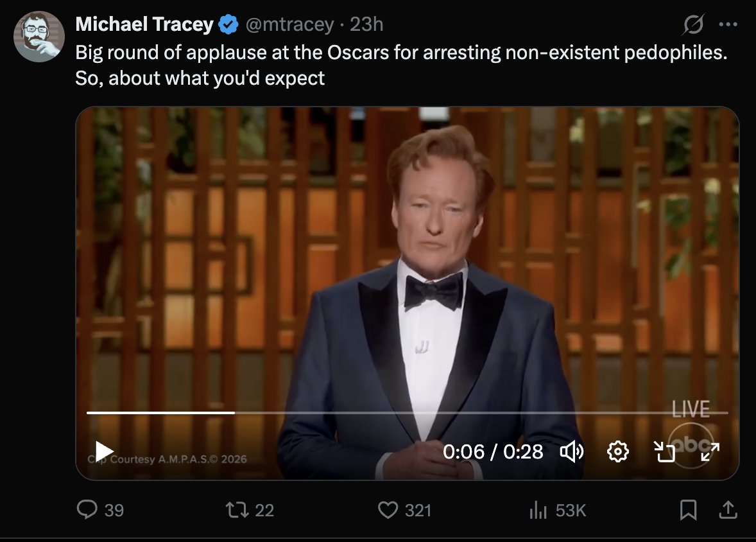The height and width of the screenshot is (542, 756).
Task: Like the tweet with heart icon
Action: coord(387,510)
